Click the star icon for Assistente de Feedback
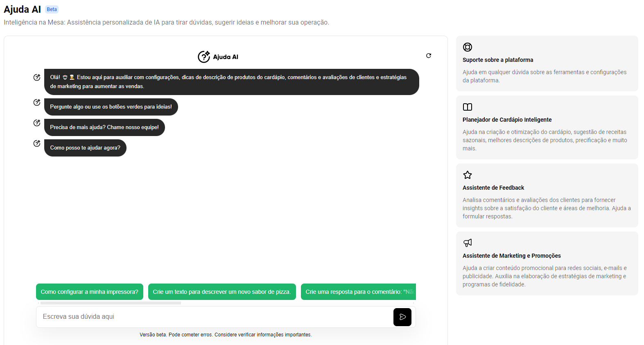Viewport: 644px width, 345px height. click(468, 175)
